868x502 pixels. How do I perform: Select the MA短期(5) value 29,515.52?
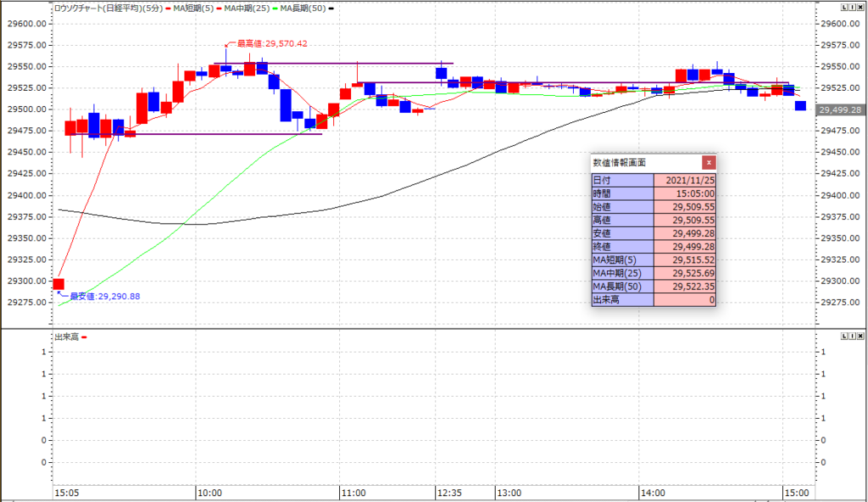(x=685, y=259)
